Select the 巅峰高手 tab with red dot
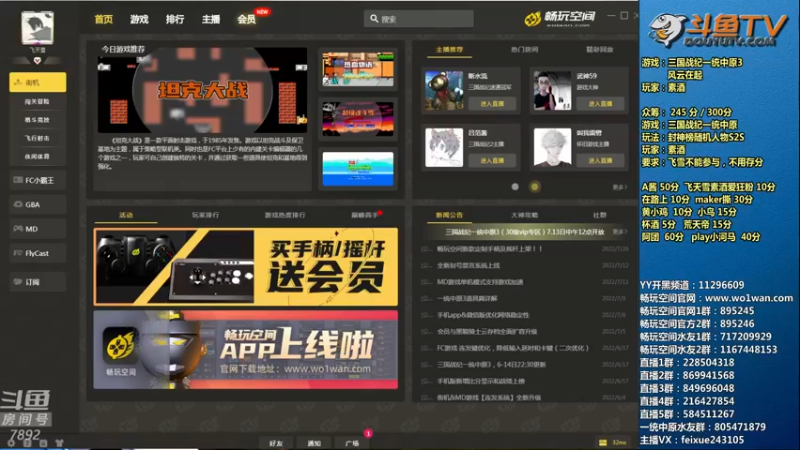Image resolution: width=800 pixels, height=450 pixels. [x=365, y=215]
